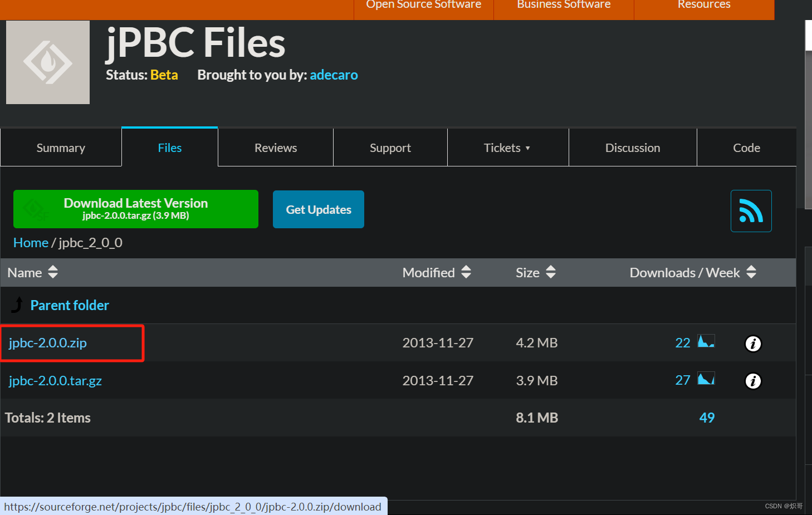Click the Parent folder arrow icon

click(x=18, y=305)
